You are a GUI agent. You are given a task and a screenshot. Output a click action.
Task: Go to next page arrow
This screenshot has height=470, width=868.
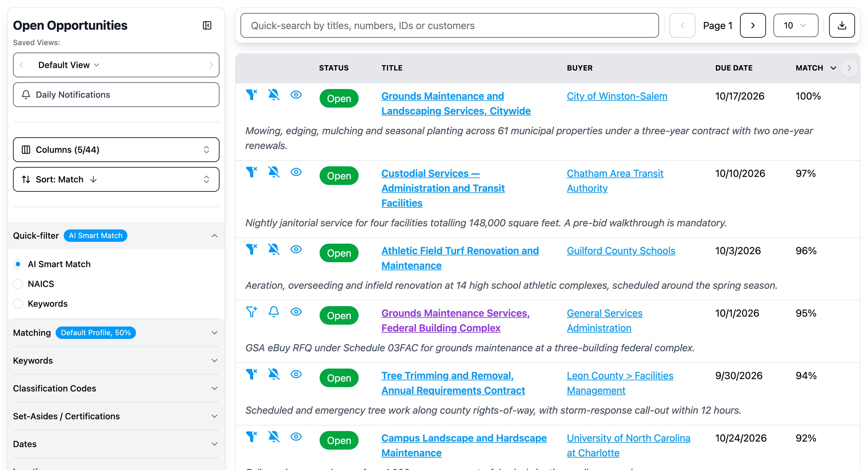[x=752, y=25]
